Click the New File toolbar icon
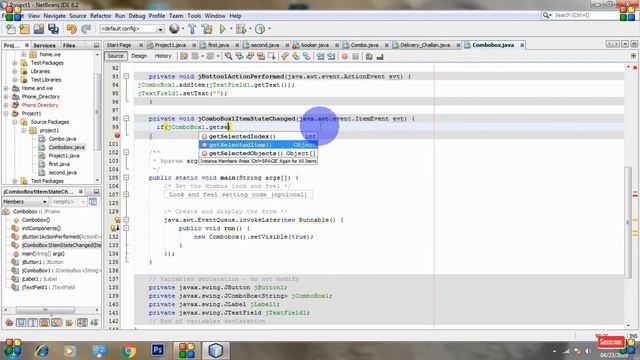 coord(11,29)
